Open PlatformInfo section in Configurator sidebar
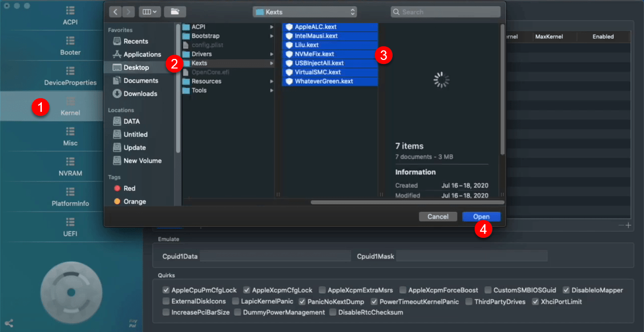Screen dimensions: 644x332 [x=70, y=197]
